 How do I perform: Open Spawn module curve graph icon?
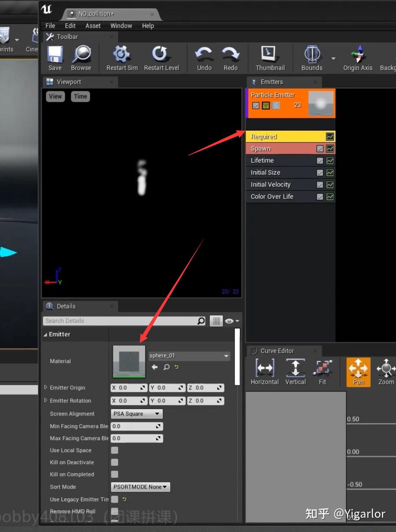click(330, 149)
